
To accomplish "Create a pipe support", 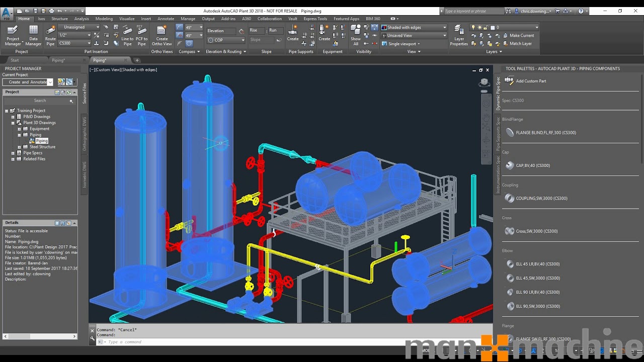I will pyautogui.click(x=293, y=33).
